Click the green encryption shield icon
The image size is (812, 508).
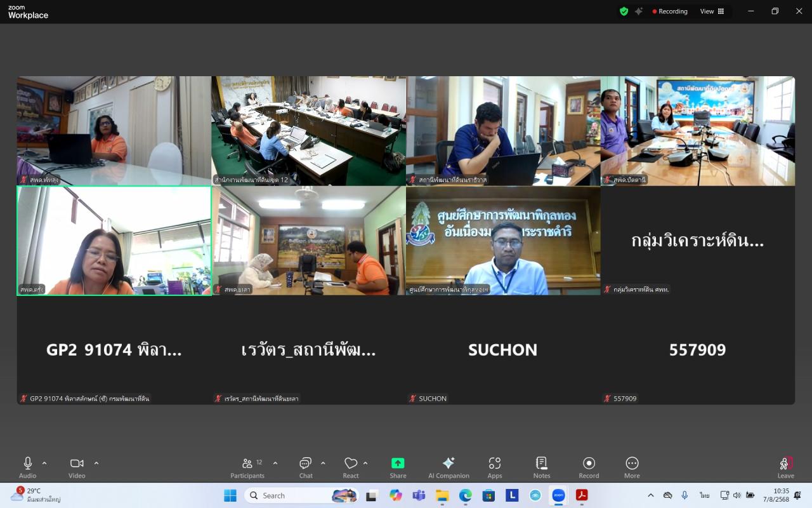click(624, 11)
